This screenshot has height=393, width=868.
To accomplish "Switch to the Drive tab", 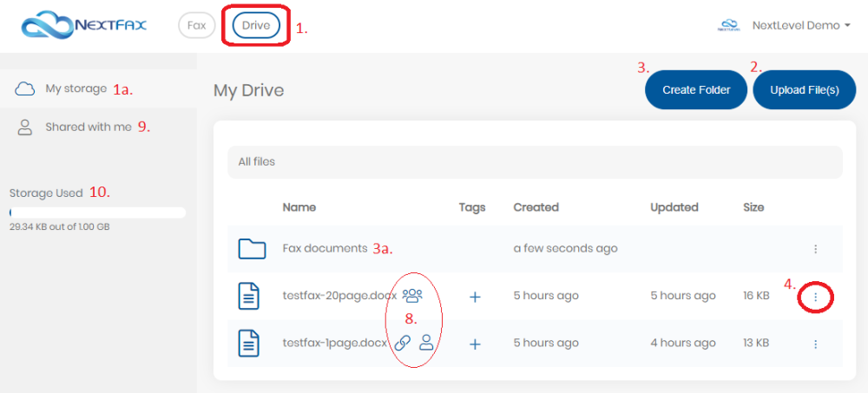I will (x=256, y=25).
